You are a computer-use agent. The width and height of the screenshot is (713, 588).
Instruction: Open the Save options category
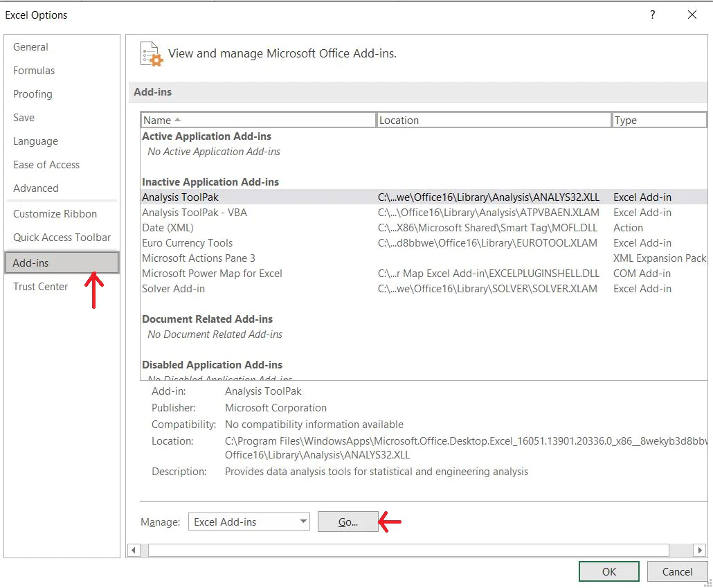pyautogui.click(x=24, y=118)
